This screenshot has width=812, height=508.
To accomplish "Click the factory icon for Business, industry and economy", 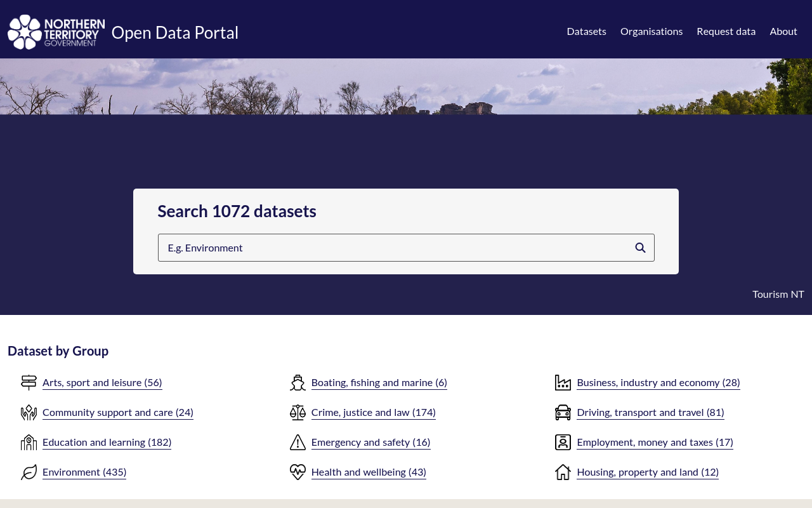I will (x=563, y=382).
